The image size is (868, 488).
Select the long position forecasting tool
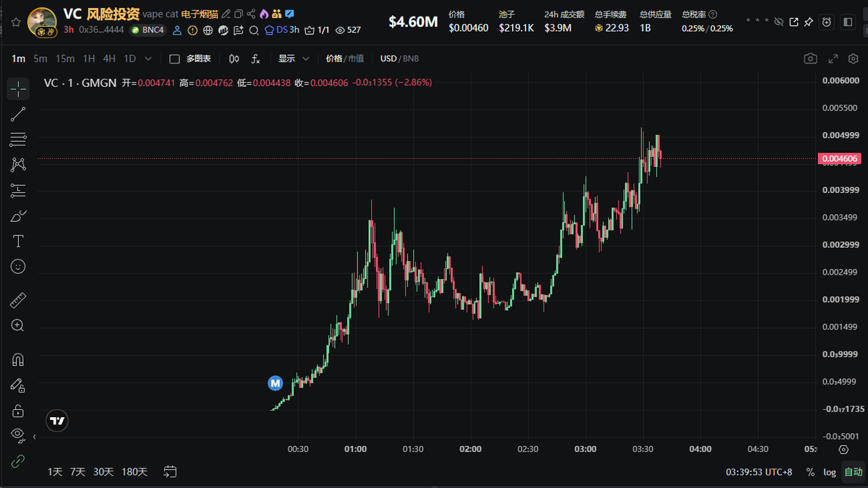coord(18,190)
